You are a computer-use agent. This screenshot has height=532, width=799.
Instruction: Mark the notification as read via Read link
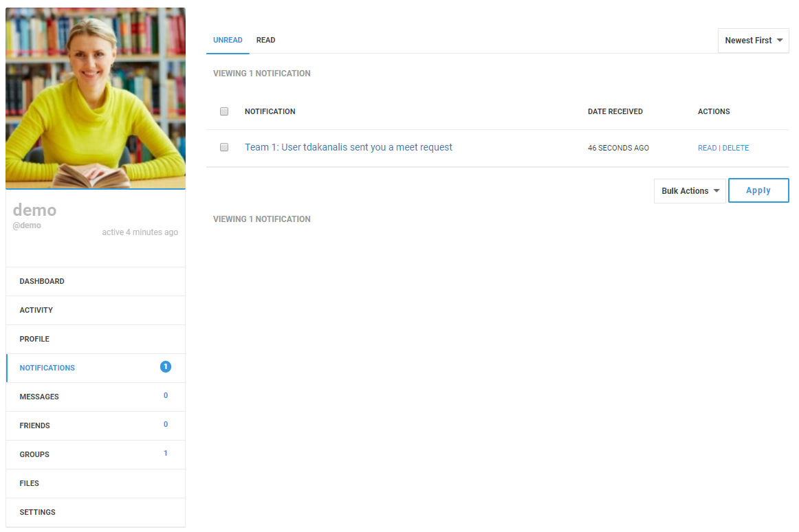[x=707, y=148]
